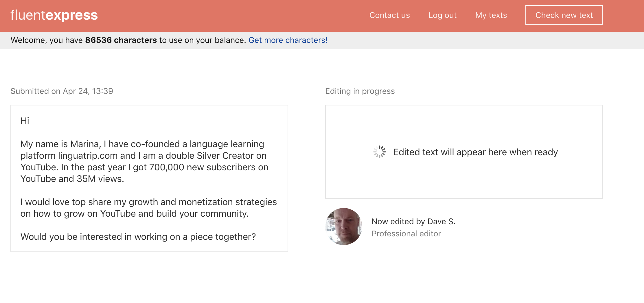Select the Hi greeting in the text

coord(25,121)
